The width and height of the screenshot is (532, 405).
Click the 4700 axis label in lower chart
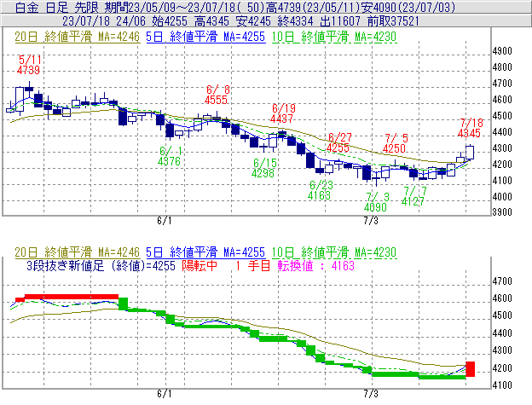tap(502, 281)
